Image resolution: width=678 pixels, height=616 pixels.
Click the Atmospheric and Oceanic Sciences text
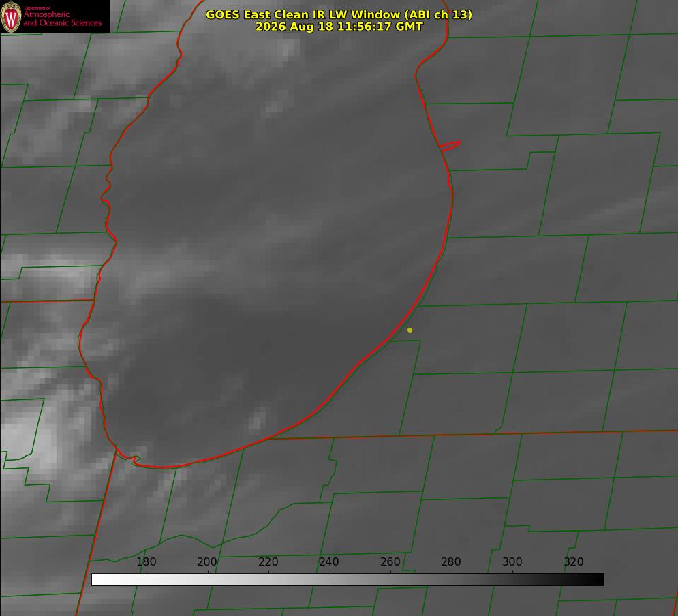click(62, 18)
